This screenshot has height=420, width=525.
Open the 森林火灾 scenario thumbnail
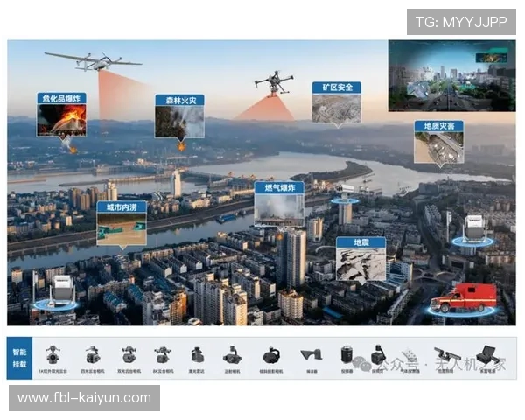coord(179,121)
